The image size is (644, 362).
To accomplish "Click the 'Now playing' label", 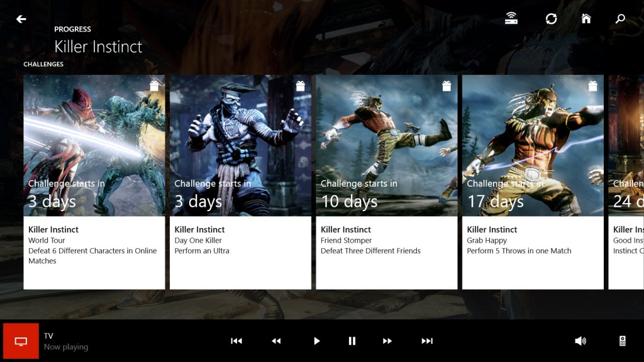I will tap(65, 347).
